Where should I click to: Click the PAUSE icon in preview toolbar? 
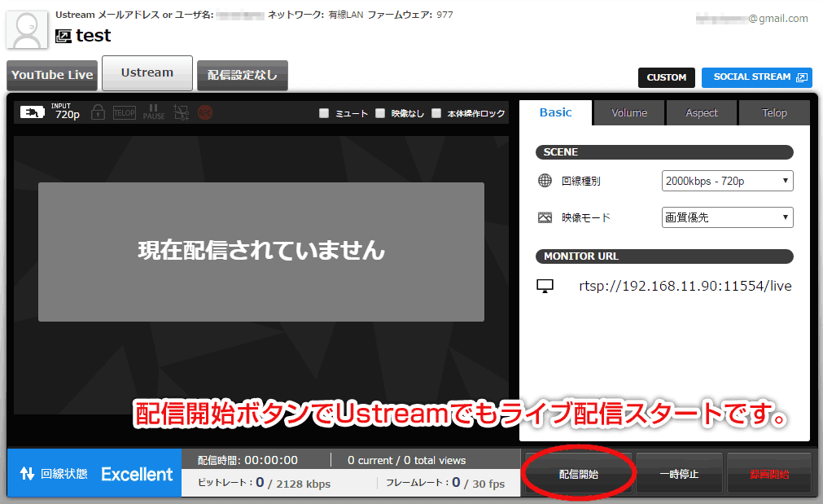[154, 112]
